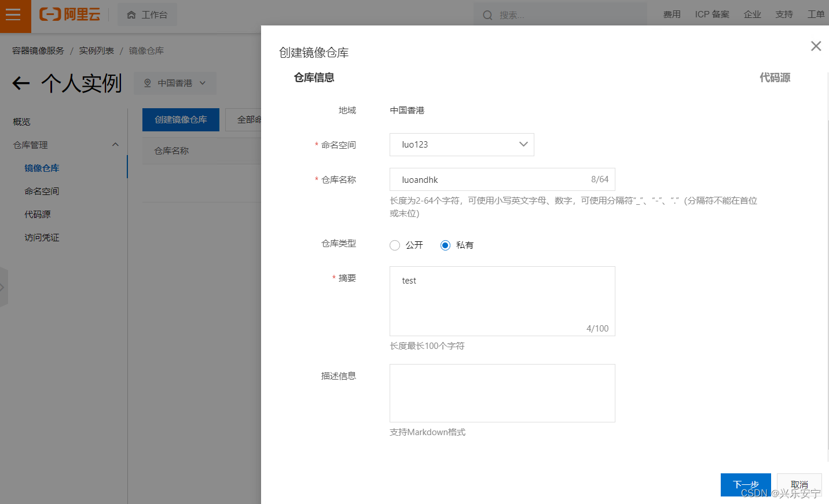Open the hamburger navigation menu

pos(15,16)
